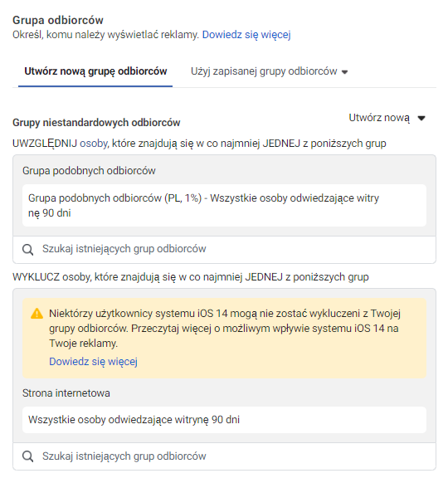Click the search magnifier icon in include section
This screenshot has width=448, height=478.
coord(27,250)
